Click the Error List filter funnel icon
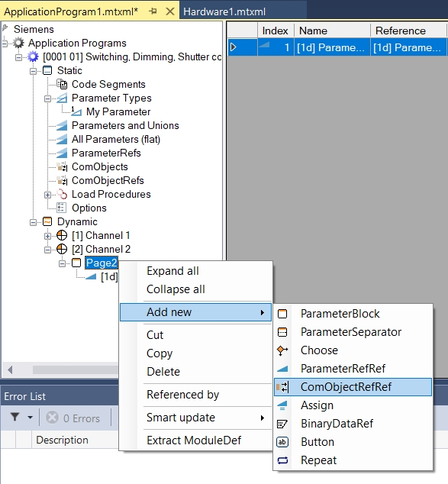 [15, 418]
